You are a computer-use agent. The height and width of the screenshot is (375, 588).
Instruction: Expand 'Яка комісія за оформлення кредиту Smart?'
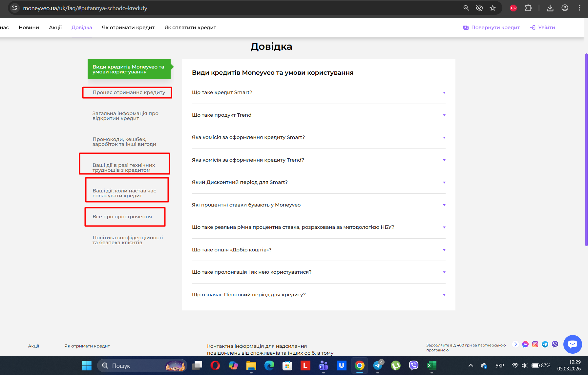pyautogui.click(x=319, y=138)
